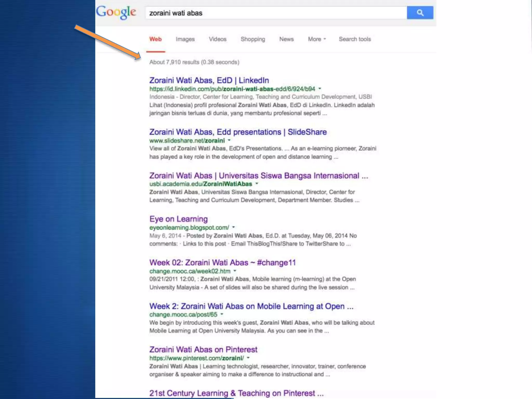
Task: Click in the search query field
Action: pos(275,13)
